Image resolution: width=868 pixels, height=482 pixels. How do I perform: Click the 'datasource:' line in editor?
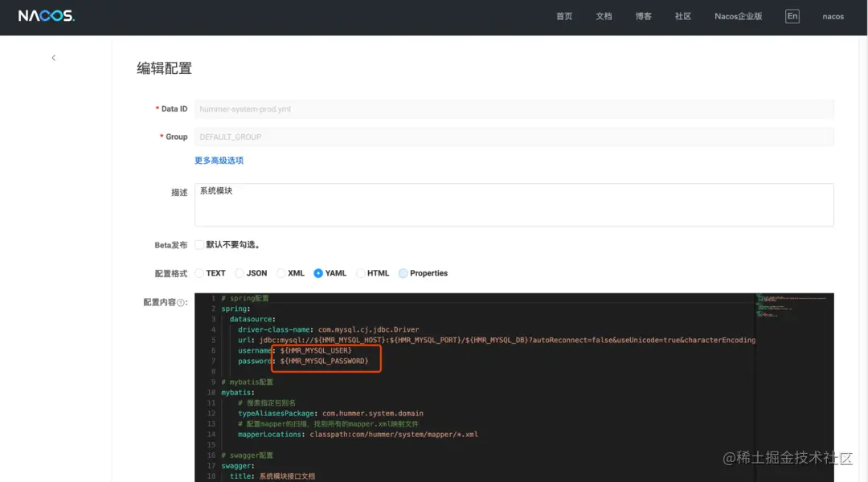coord(252,319)
